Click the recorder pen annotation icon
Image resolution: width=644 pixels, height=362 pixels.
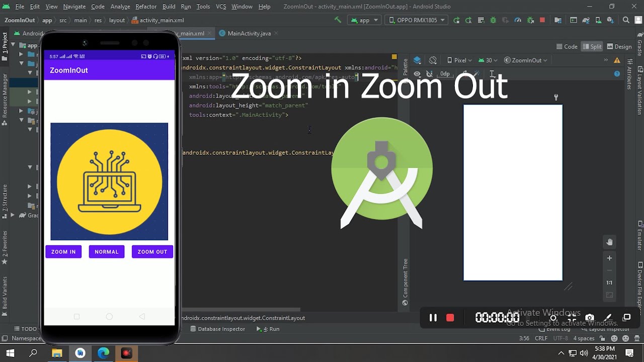(608, 318)
